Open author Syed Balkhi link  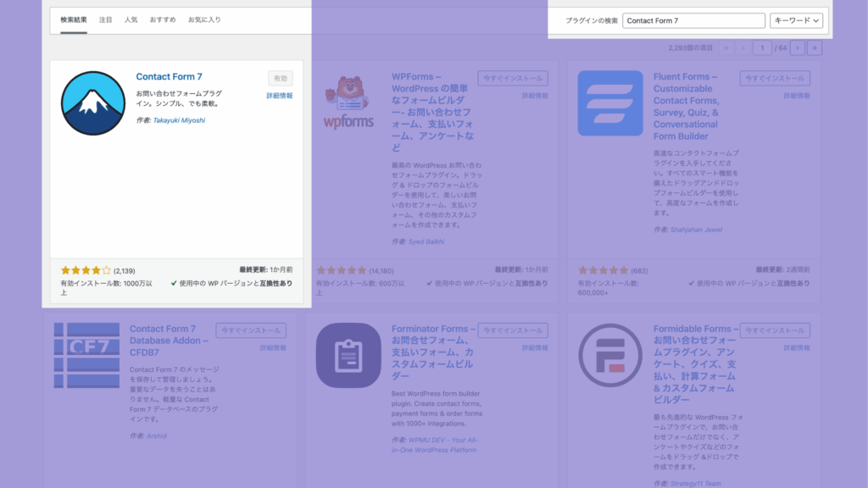(426, 241)
